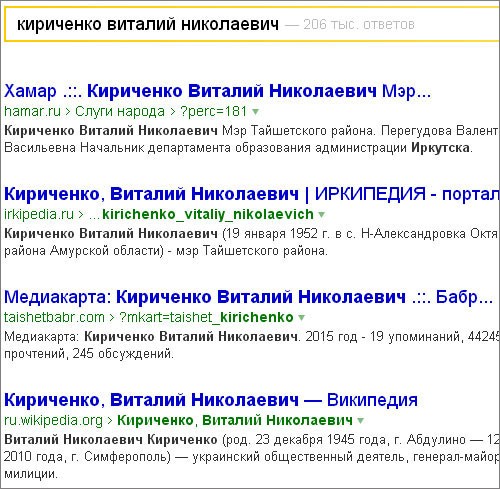This screenshot has width=500, height=489.
Task: Click the '206 тыс. ответов' count text
Action: (x=359, y=25)
